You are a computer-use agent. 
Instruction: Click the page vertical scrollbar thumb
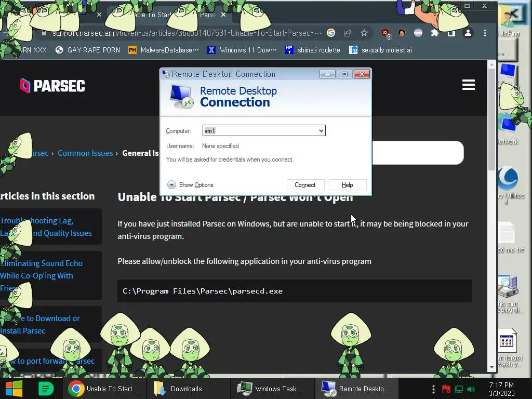click(491, 119)
